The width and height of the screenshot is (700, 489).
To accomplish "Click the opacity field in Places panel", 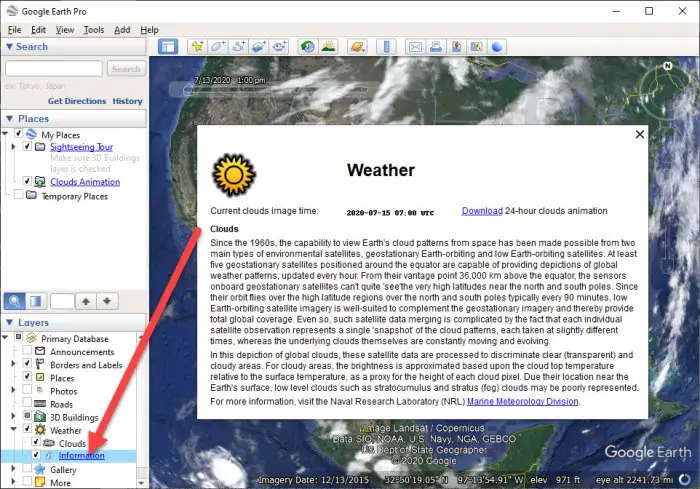I will tap(62, 301).
